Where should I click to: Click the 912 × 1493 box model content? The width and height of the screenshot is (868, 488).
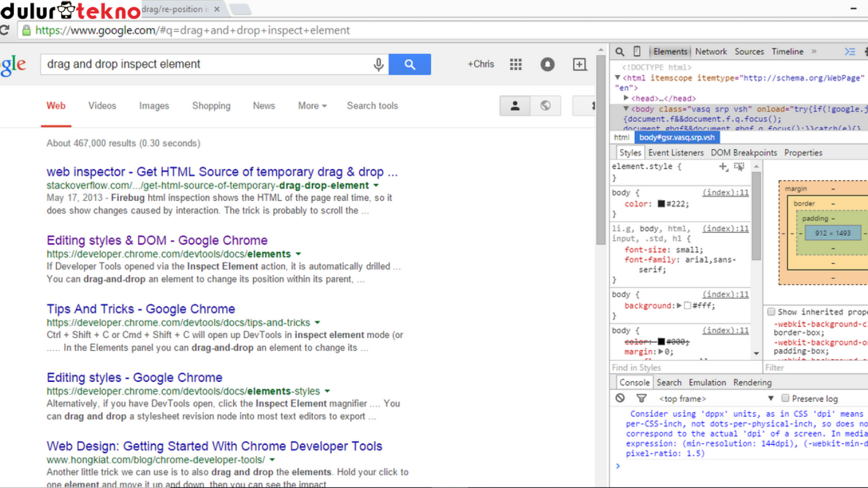click(x=833, y=233)
